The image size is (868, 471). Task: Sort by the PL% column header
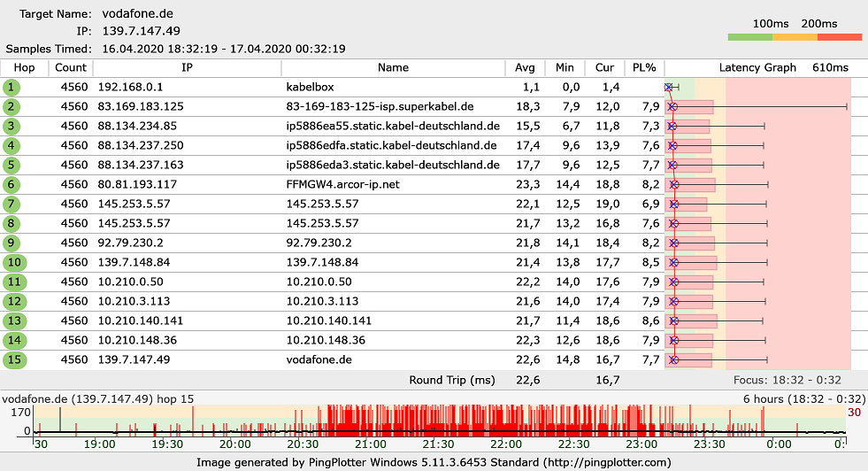[644, 67]
